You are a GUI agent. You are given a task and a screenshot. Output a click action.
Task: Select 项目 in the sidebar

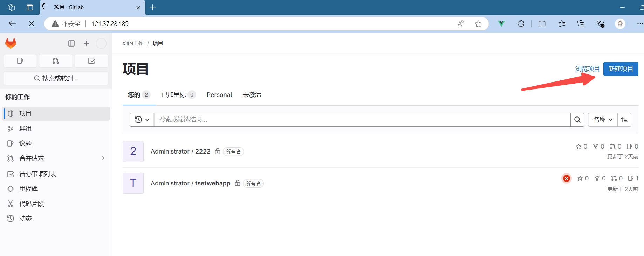click(x=57, y=114)
